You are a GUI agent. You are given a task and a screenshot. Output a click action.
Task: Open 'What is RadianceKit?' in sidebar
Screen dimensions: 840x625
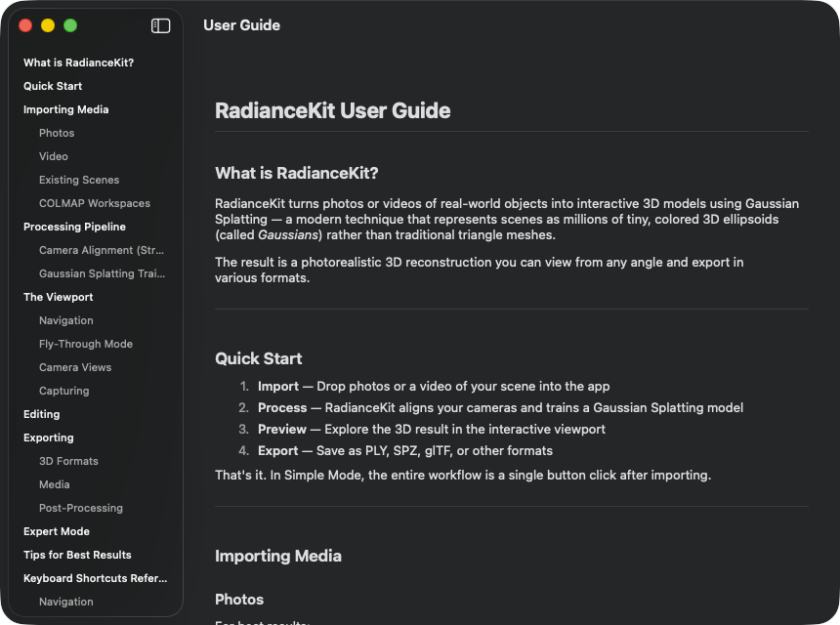click(79, 62)
